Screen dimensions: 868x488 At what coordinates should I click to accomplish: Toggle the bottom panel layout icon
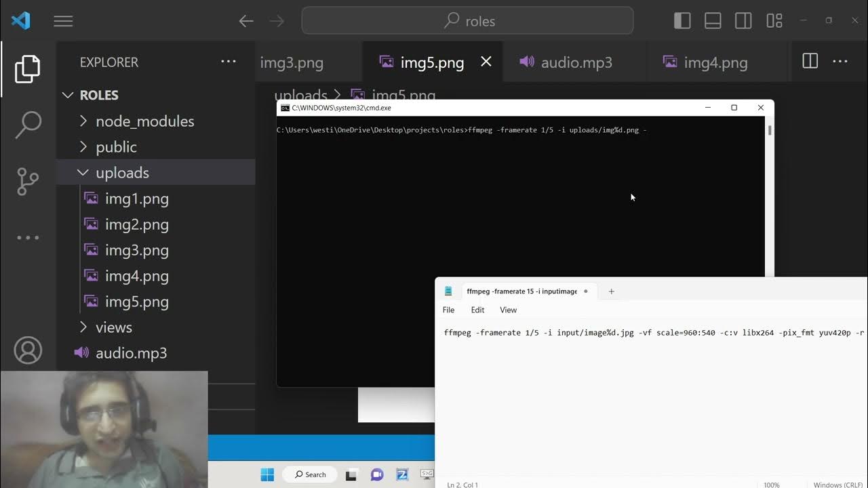(713, 21)
